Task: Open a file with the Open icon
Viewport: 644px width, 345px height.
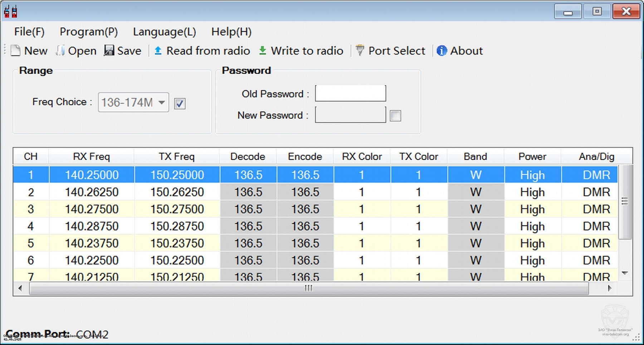Action: pyautogui.click(x=60, y=51)
